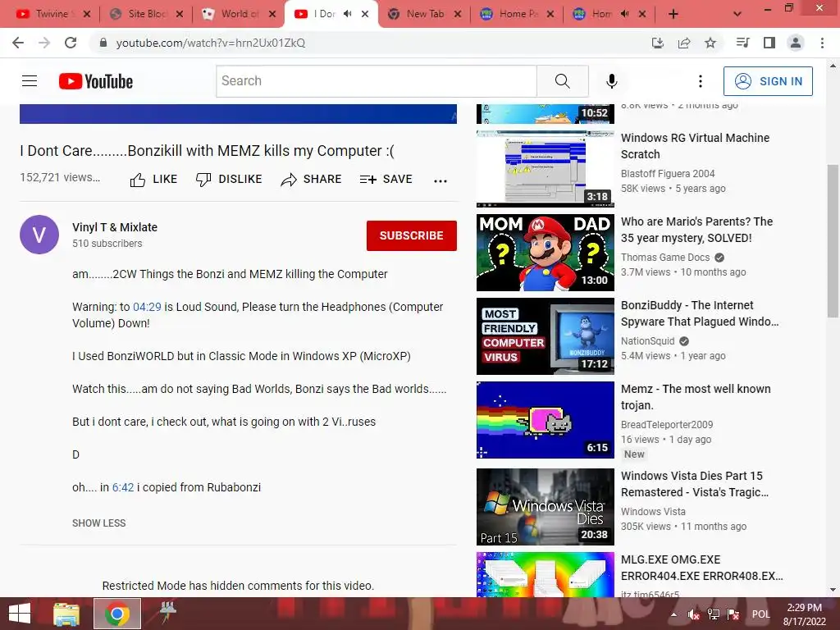View site information via the lock icon
The height and width of the screenshot is (630, 840).
coord(103,43)
